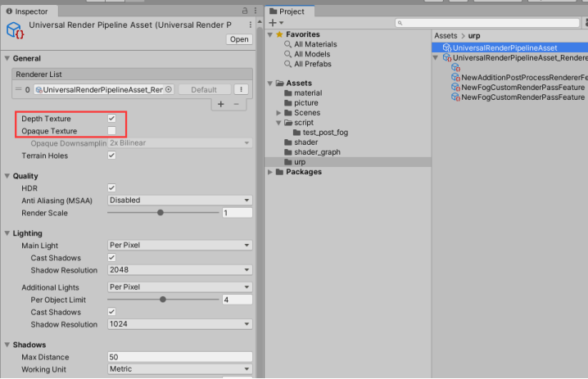
Task: Click the All Prefabs search icon
Action: [287, 64]
